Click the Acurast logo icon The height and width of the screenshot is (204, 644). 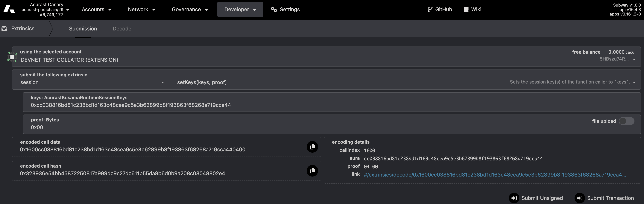9,9
